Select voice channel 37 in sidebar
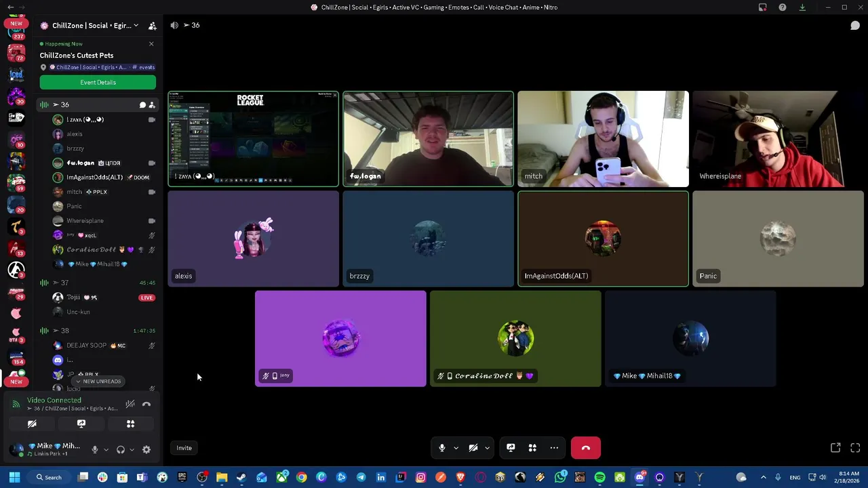The width and height of the screenshot is (868, 488). [x=98, y=283]
